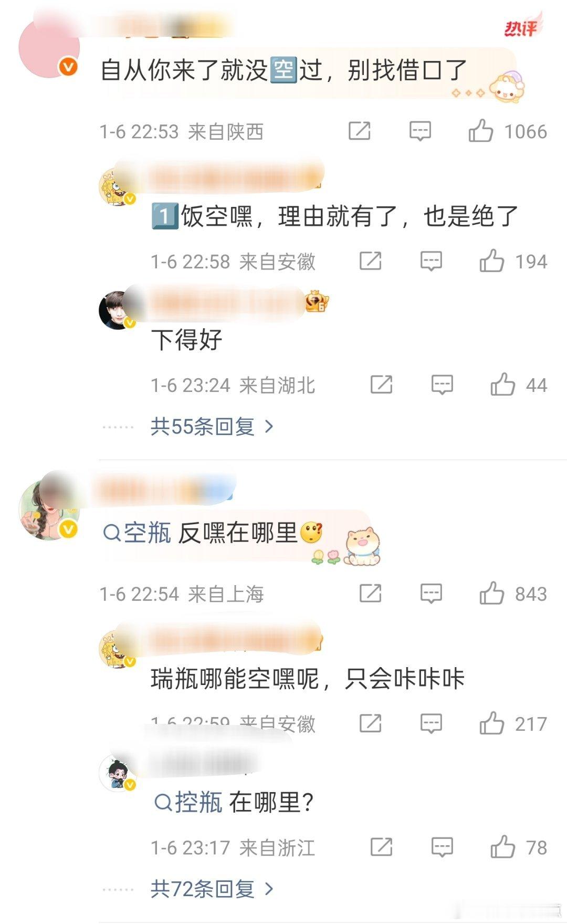Like the 843-like comment from 上海
Image resolution: width=567 pixels, height=924 pixels.
[x=491, y=594]
